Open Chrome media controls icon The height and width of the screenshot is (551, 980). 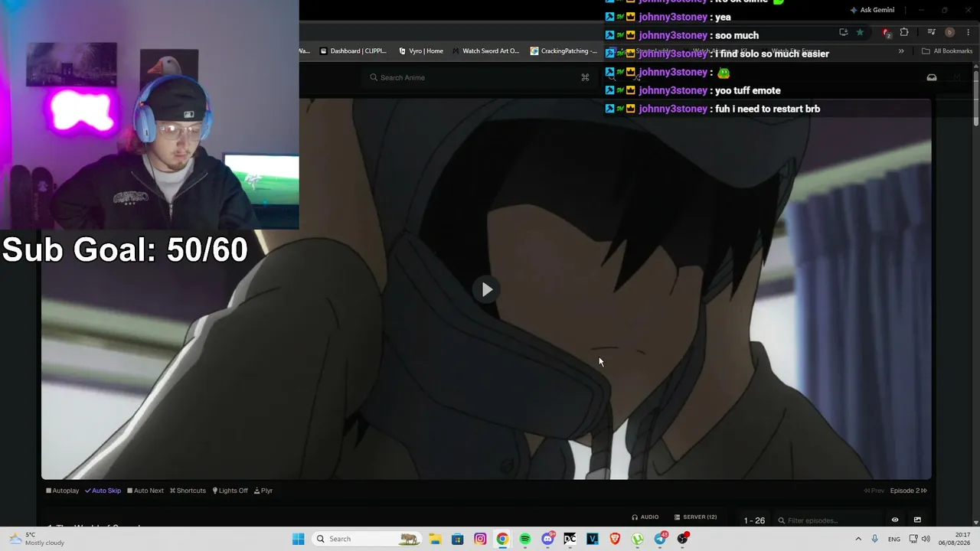pyautogui.click(x=932, y=32)
